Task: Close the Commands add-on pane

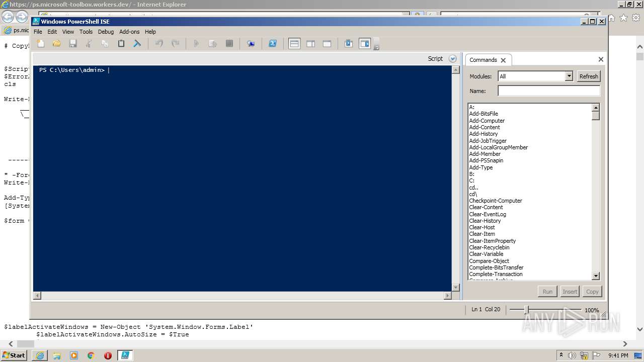Action: [601, 59]
